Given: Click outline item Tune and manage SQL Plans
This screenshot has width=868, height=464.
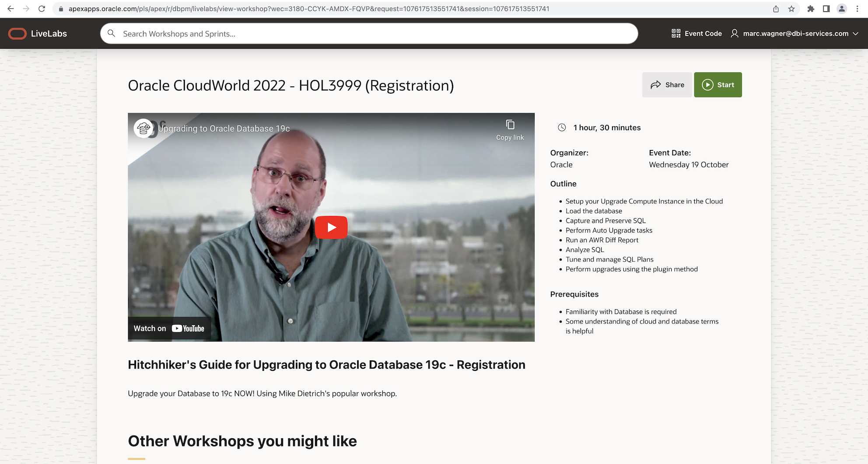Looking at the screenshot, I should click(x=609, y=259).
